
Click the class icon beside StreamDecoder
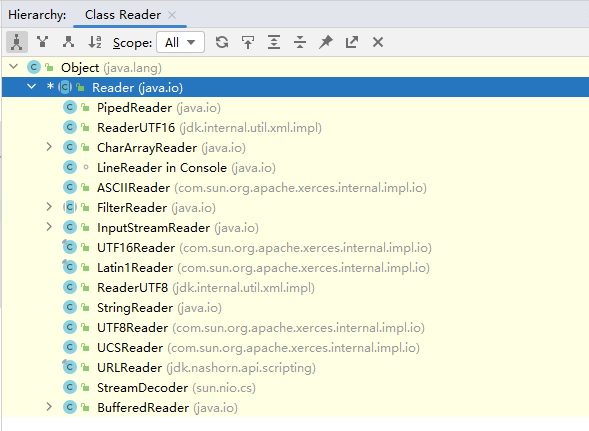pyautogui.click(x=70, y=387)
